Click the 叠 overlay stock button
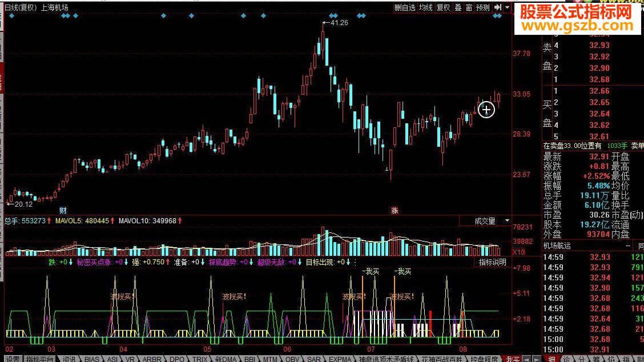 [458, 7]
